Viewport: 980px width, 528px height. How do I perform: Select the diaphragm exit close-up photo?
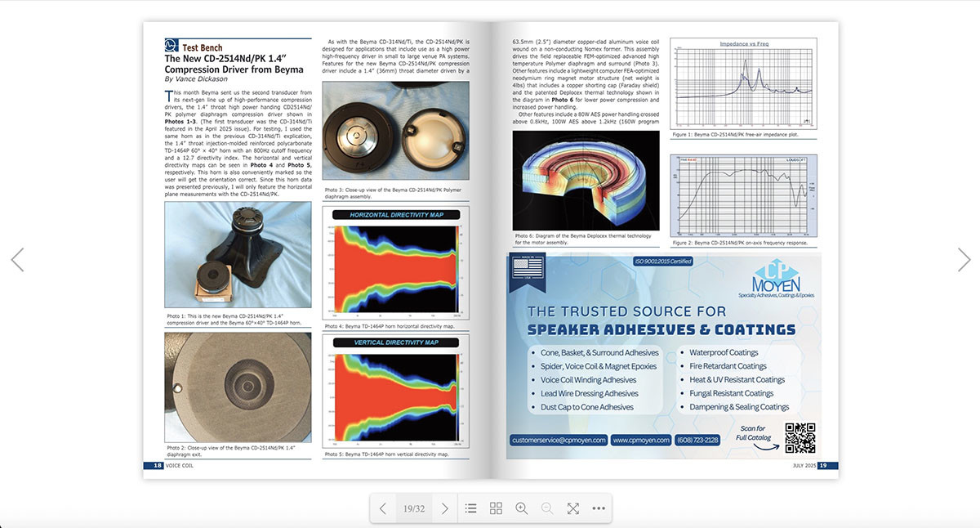coord(238,387)
